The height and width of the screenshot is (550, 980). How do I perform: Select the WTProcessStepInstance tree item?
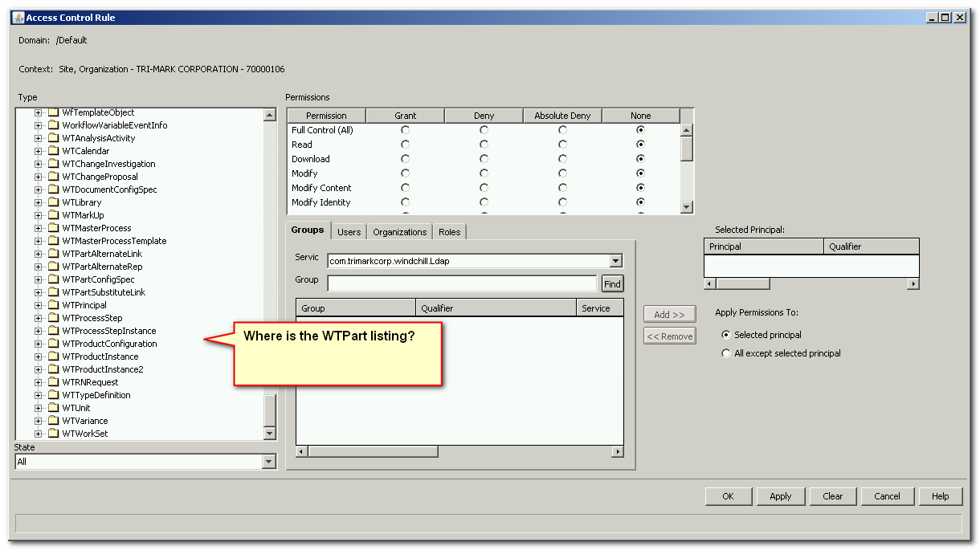point(109,331)
